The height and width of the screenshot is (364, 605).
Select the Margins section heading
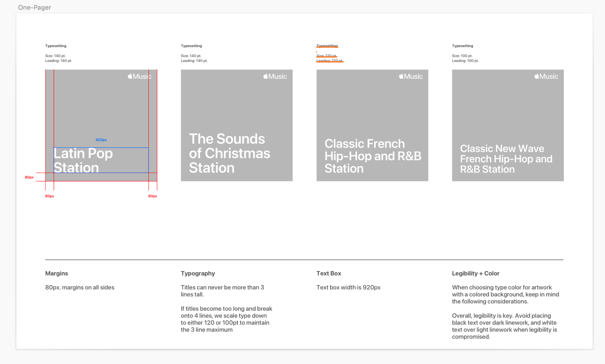coord(57,273)
